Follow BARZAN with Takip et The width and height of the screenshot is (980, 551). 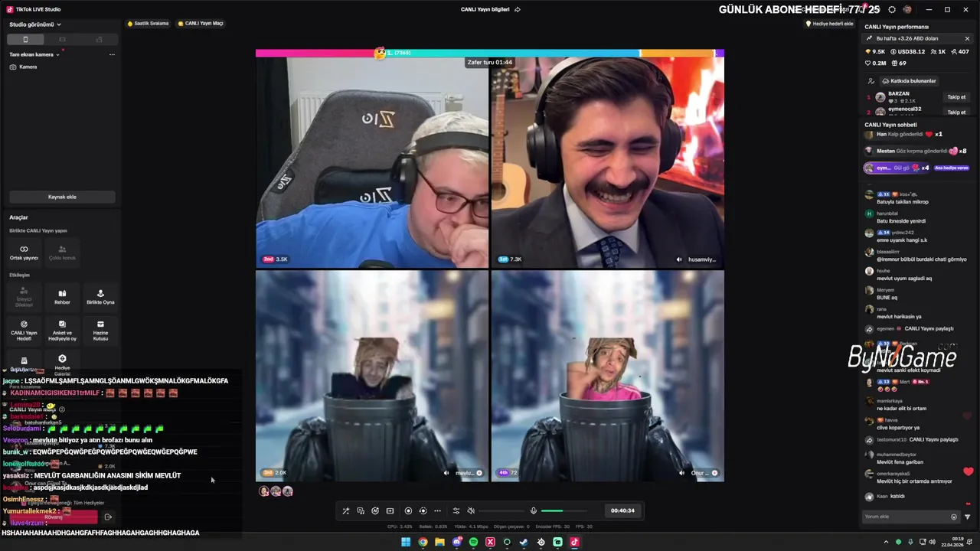point(956,97)
